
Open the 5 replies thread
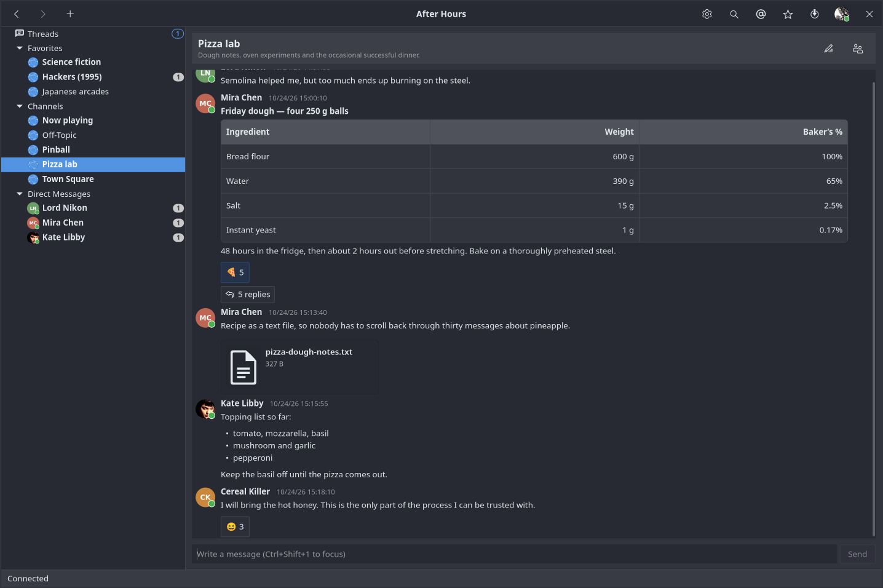click(x=248, y=295)
